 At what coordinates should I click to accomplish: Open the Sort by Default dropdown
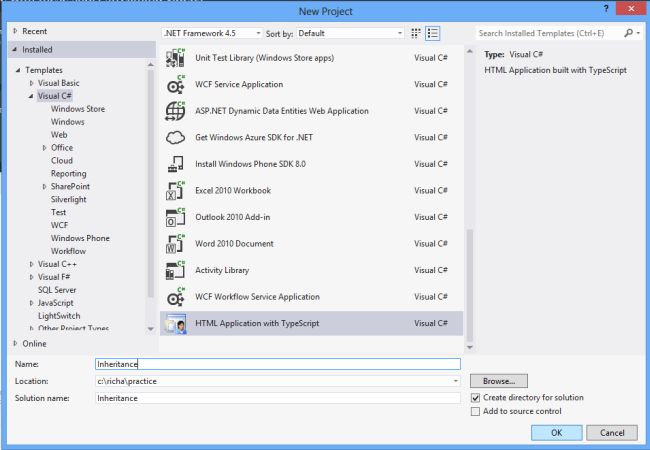click(350, 34)
